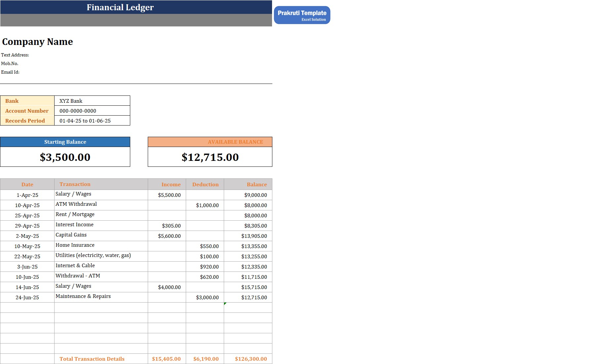Click the Email Id label
The image size is (592, 364).
10,72
